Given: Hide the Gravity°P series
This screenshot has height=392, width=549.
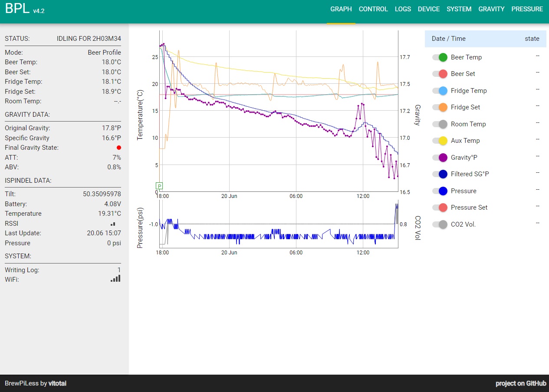Looking at the screenshot, I should click(440, 158).
